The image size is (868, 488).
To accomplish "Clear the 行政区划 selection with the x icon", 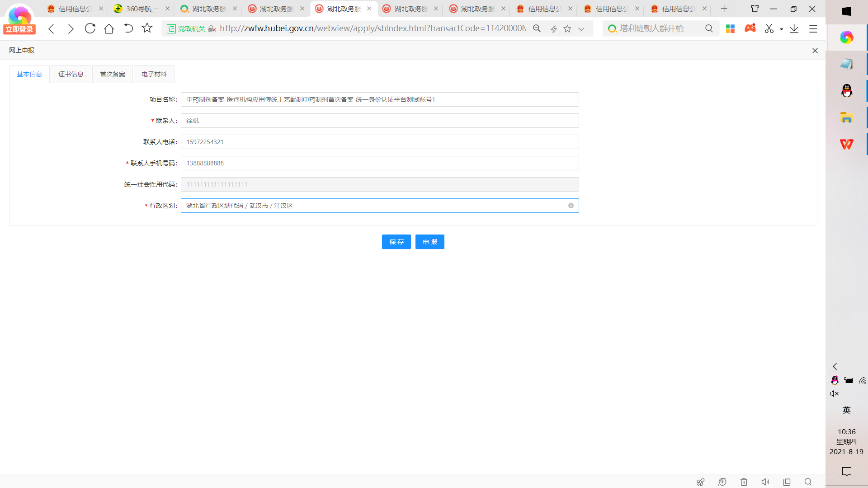I will click(x=571, y=206).
